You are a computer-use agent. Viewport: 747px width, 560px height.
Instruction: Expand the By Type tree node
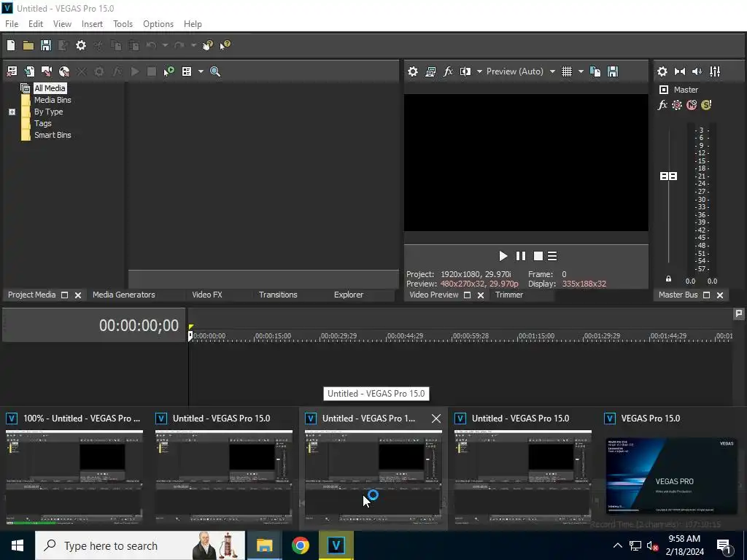pyautogui.click(x=12, y=112)
